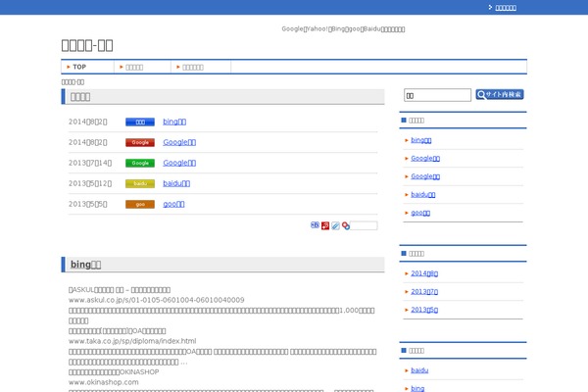Click the first blue social bookmark icon

(315, 225)
